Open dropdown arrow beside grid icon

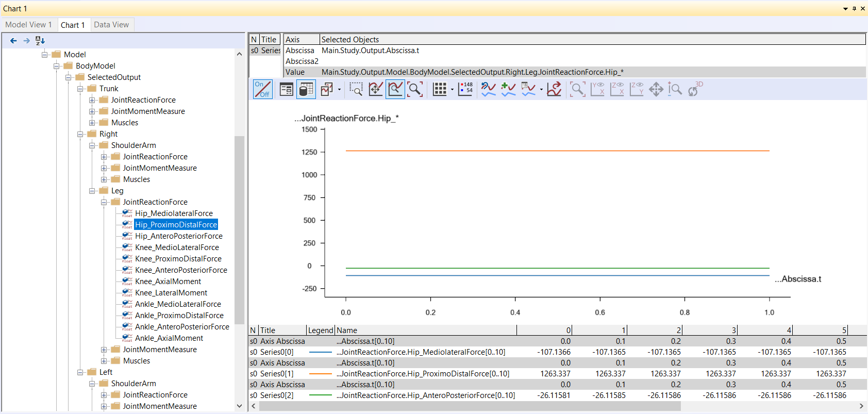[452, 90]
